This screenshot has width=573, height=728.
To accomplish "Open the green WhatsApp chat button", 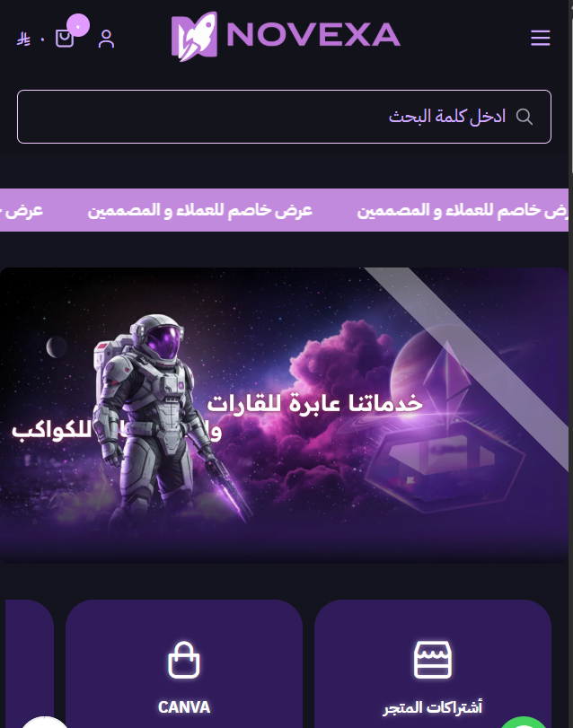I will click(524, 723).
